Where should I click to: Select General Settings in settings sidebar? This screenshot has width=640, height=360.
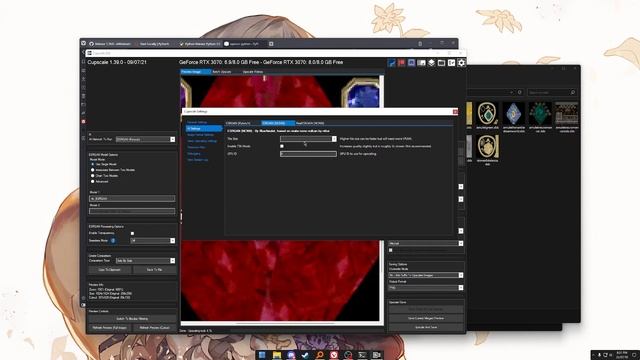tap(197, 122)
